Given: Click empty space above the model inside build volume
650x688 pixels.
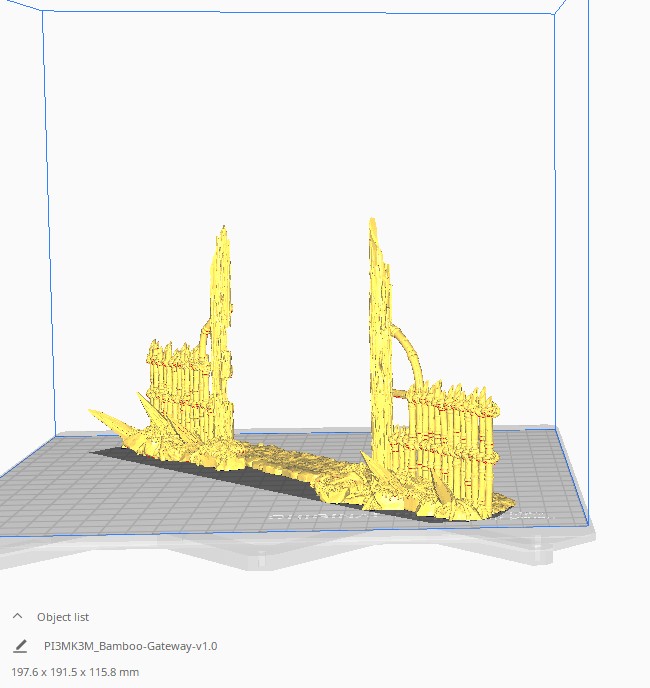Looking at the screenshot, I should (300, 150).
